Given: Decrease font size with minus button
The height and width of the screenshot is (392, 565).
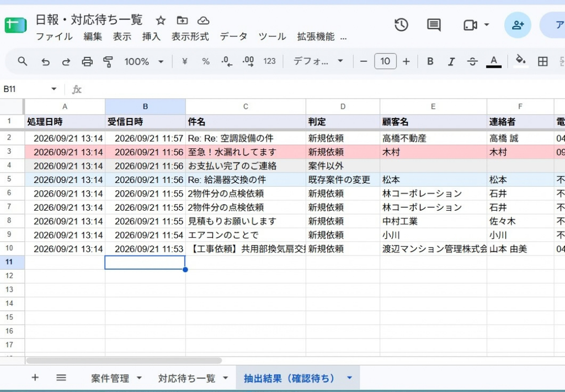Looking at the screenshot, I should pos(364,62).
